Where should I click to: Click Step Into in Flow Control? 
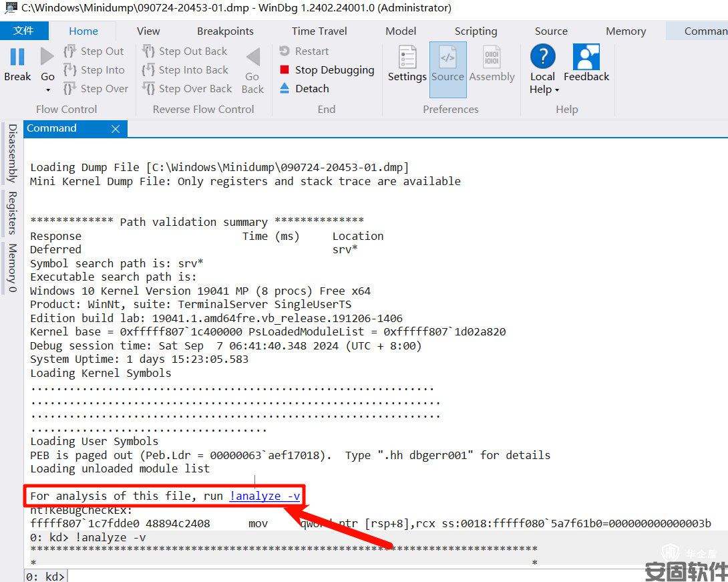coord(94,69)
